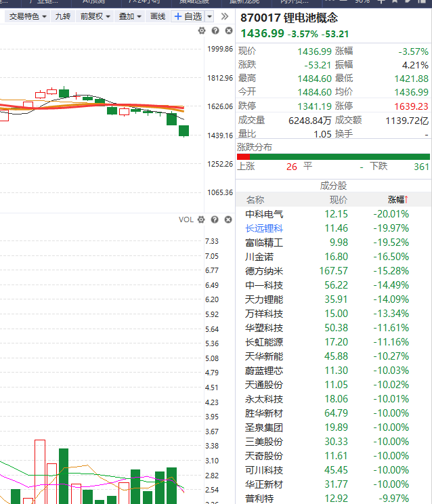
Task: Select 可川科技 row
Action: pos(333,470)
